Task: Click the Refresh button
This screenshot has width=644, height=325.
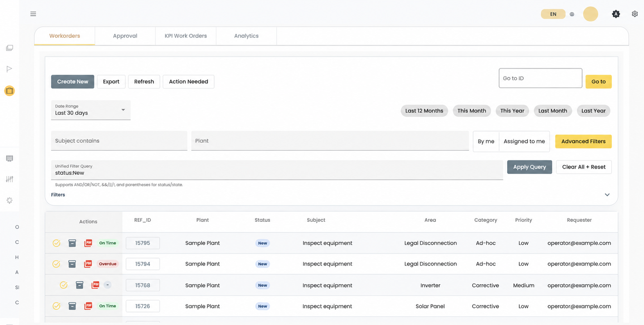Action: pyautogui.click(x=144, y=82)
